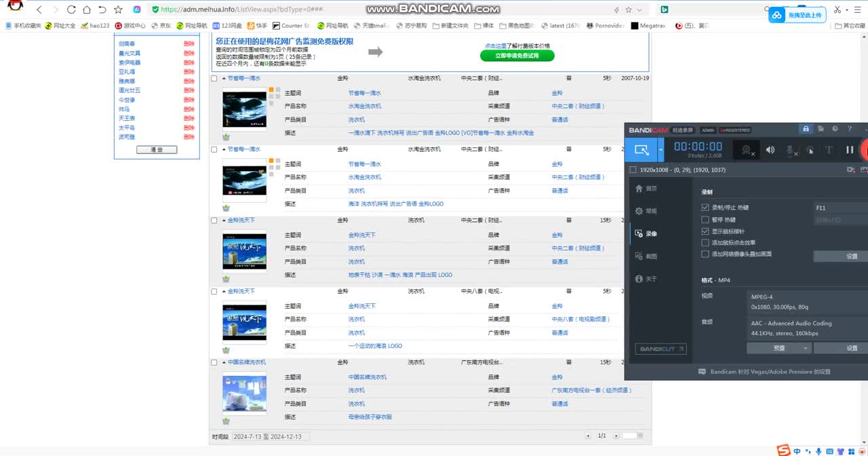Click thumbnail of 中国名牌洗衣机 ad
The width and height of the screenshot is (868, 456).
(244, 394)
